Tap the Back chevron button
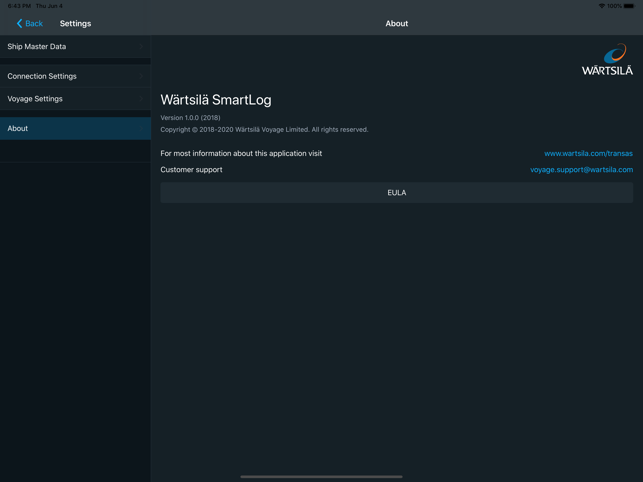 click(29, 23)
